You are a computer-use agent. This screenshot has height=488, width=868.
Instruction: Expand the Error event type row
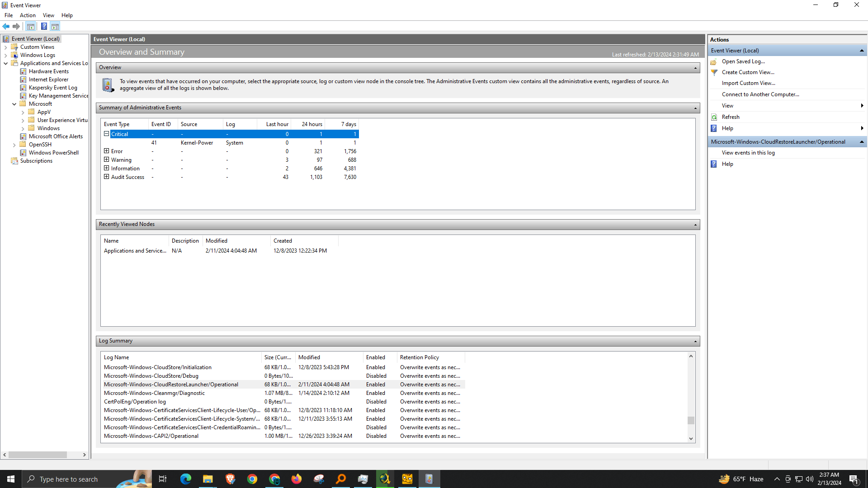point(107,151)
